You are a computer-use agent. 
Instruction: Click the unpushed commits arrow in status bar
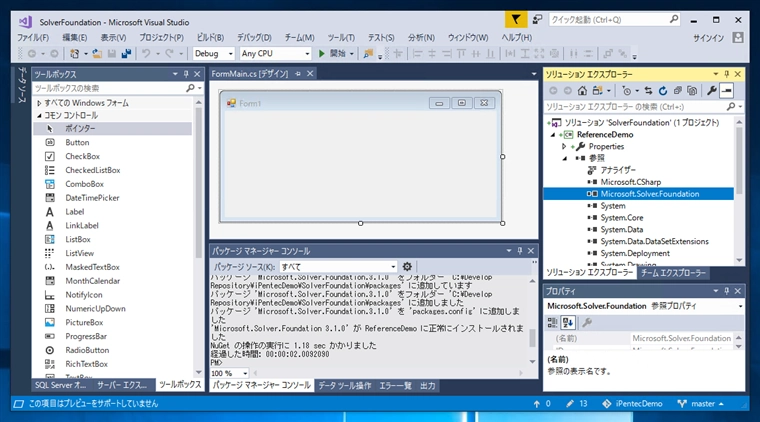[537, 404]
